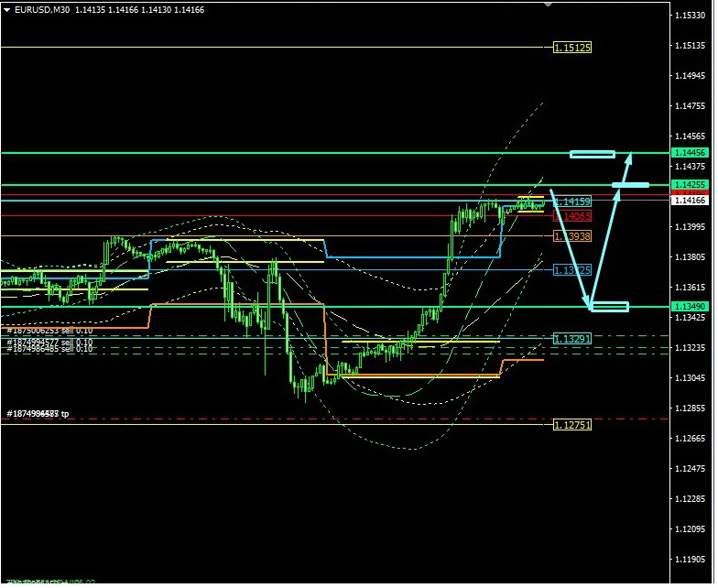Click the gray chart shift triangle marker
The image size is (718, 588).
pyautogui.click(x=549, y=5)
